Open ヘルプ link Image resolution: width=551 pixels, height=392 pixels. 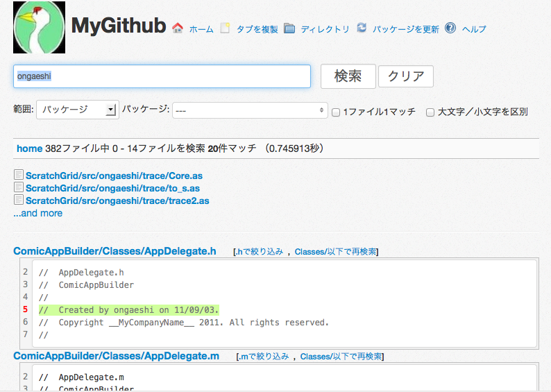coord(474,29)
